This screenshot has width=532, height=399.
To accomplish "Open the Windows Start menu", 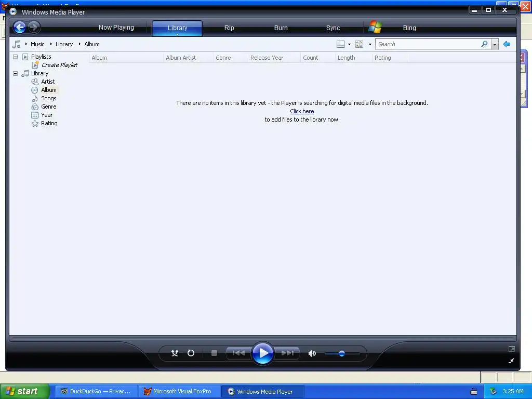I will pyautogui.click(x=24, y=391).
